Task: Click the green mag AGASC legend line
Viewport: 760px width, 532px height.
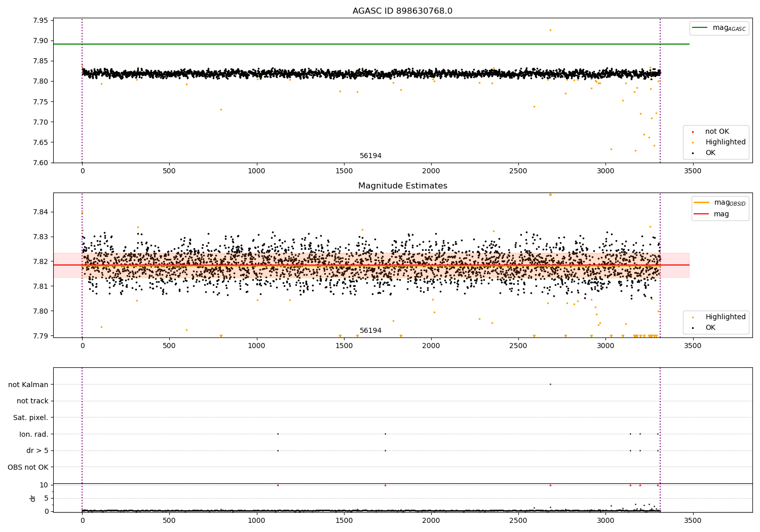Action: [701, 28]
